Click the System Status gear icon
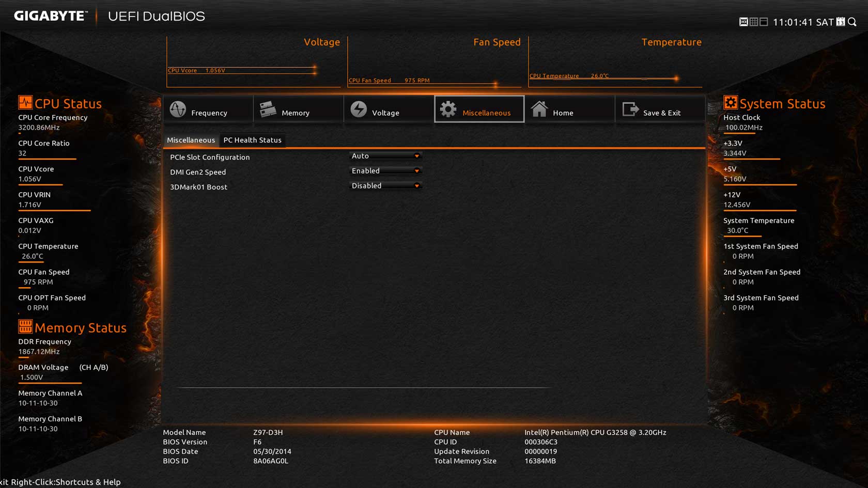This screenshot has width=868, height=488. pos(730,102)
